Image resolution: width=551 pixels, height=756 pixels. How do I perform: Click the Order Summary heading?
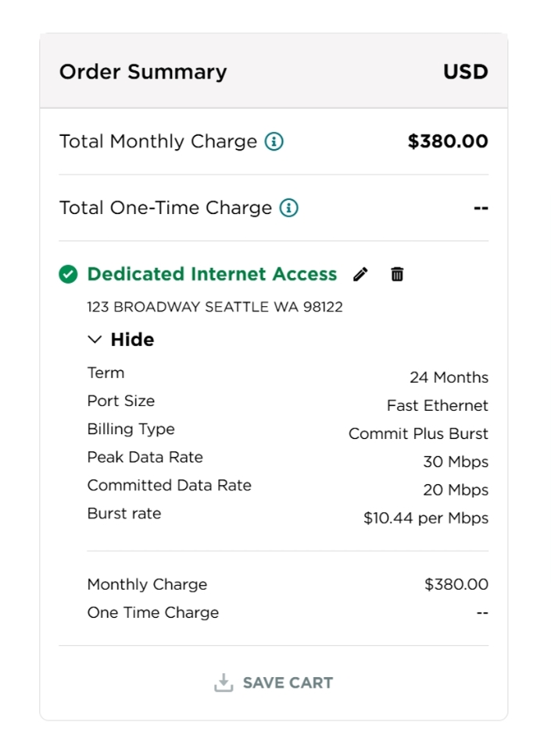tap(143, 72)
